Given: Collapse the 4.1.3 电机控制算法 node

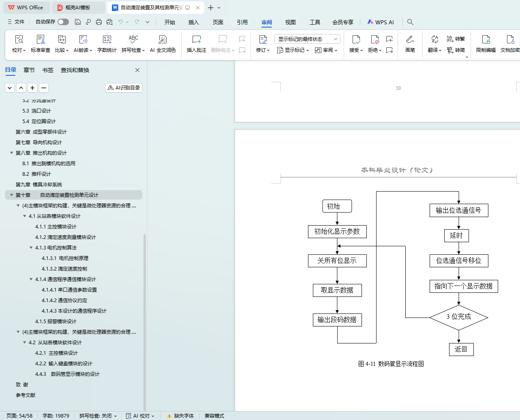Looking at the screenshot, I should (x=31, y=248).
